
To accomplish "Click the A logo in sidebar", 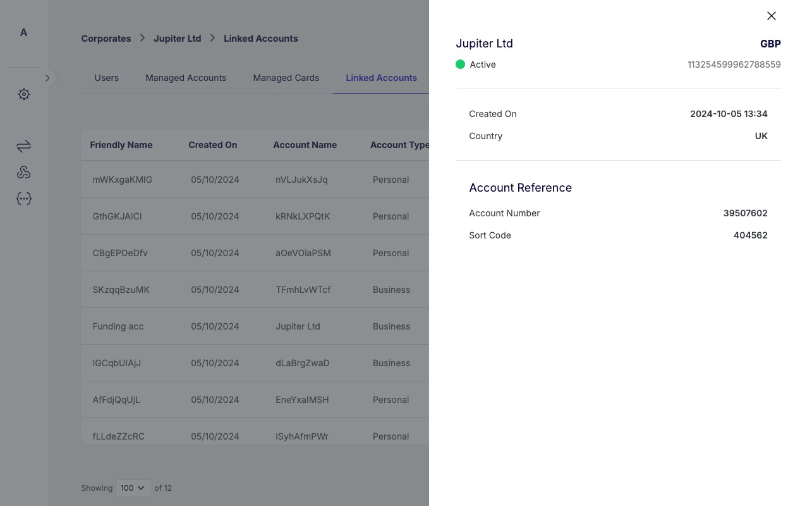I will coord(23,33).
